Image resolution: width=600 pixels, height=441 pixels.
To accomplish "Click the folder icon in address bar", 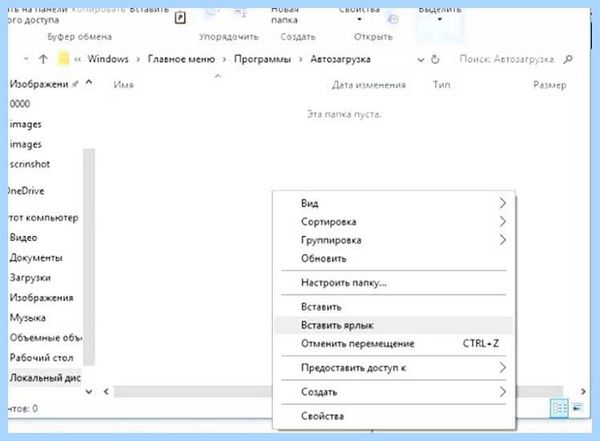I will coord(63,59).
